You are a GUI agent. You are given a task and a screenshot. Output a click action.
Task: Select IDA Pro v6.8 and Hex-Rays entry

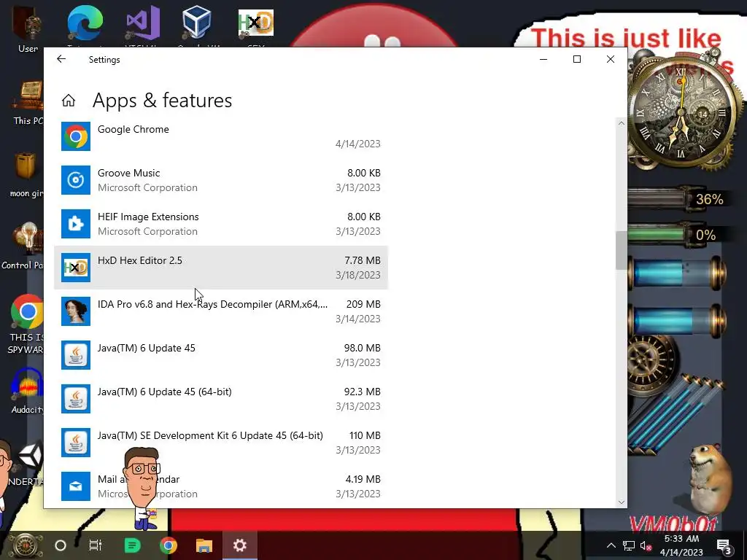pyautogui.click(x=221, y=311)
